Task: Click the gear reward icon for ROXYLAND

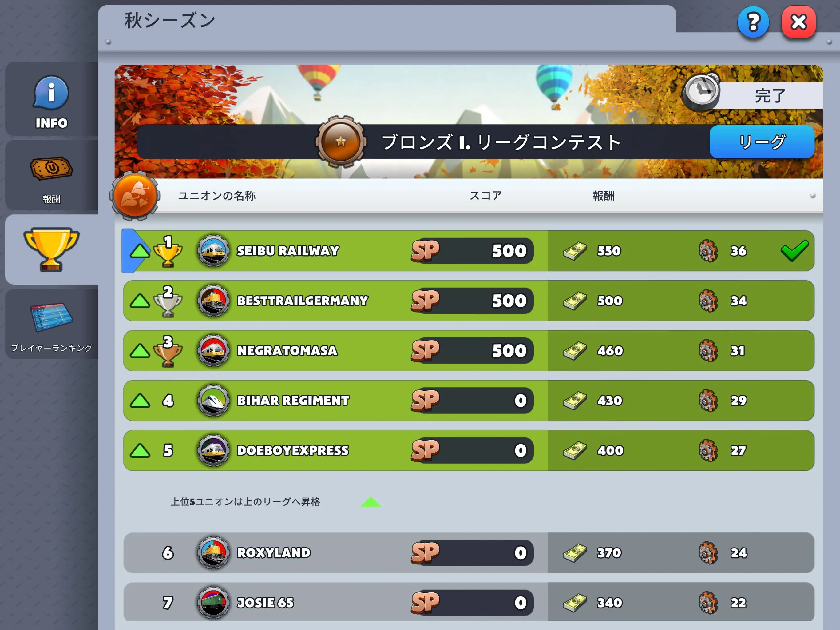Action: [708, 553]
